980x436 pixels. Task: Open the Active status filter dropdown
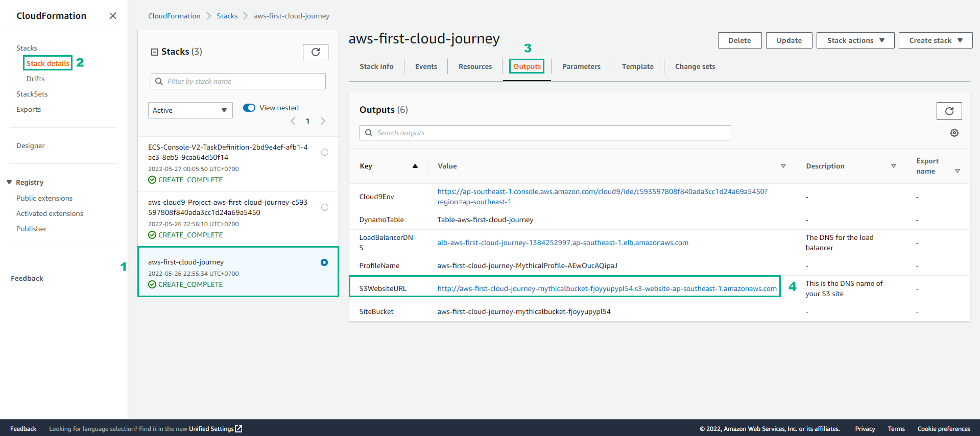[x=190, y=110]
